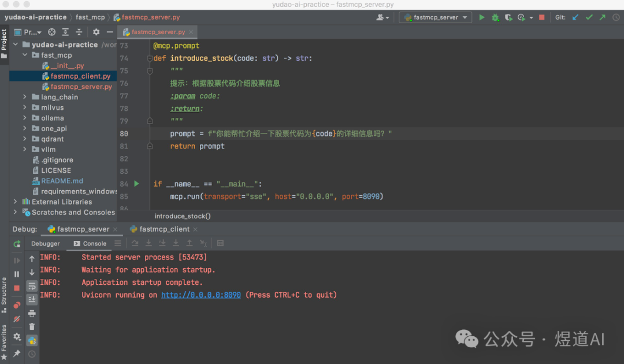Click Git Commit green checkmark
The width and height of the screenshot is (624, 364).
pos(589,17)
